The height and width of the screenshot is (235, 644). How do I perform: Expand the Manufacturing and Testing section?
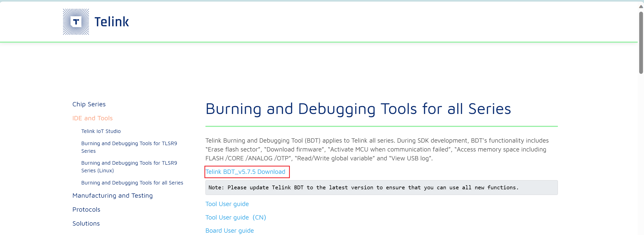point(112,196)
